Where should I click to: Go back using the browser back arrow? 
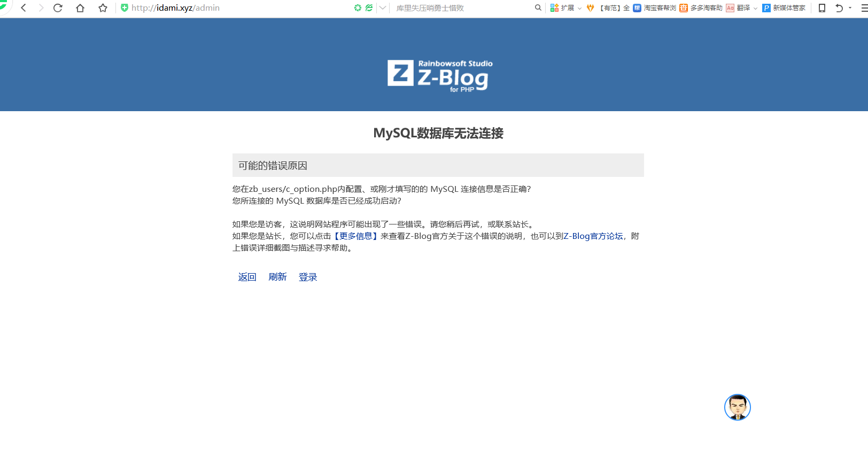pyautogui.click(x=24, y=8)
